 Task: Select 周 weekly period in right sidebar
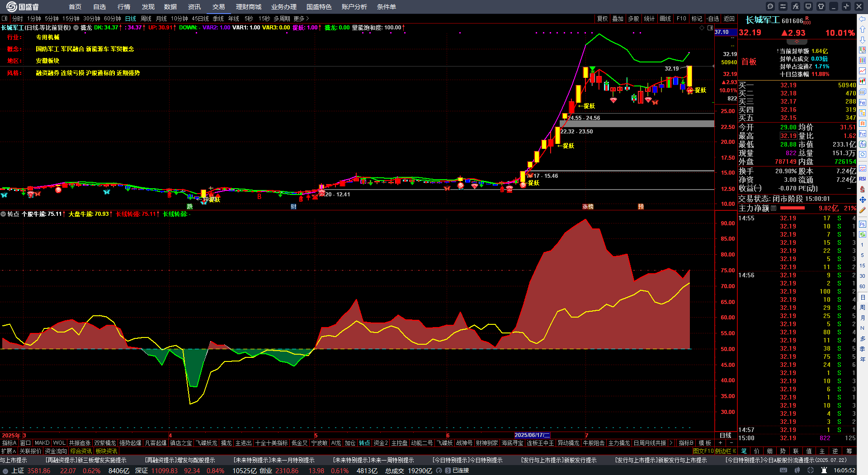point(863,308)
